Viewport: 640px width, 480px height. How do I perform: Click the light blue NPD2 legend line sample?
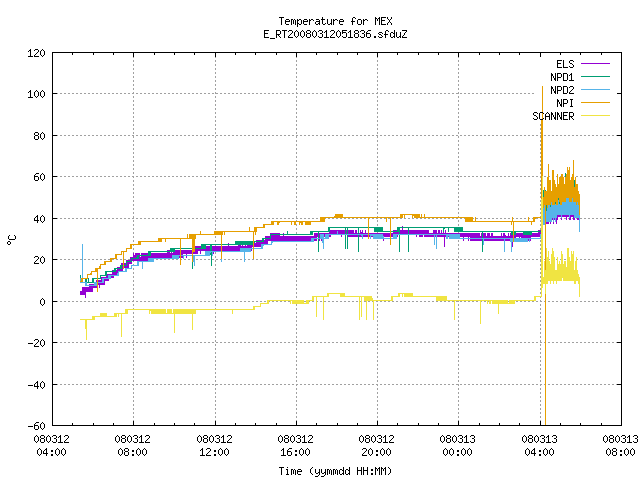pyautogui.click(x=595, y=90)
